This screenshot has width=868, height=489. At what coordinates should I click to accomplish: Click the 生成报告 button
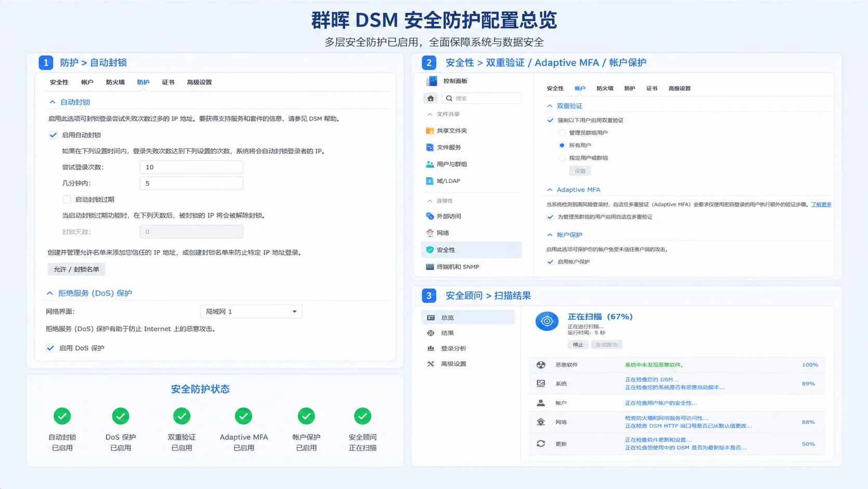(606, 345)
